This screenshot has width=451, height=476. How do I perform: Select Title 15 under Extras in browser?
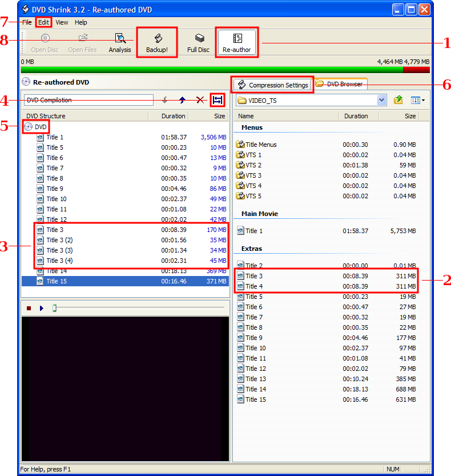click(x=252, y=399)
